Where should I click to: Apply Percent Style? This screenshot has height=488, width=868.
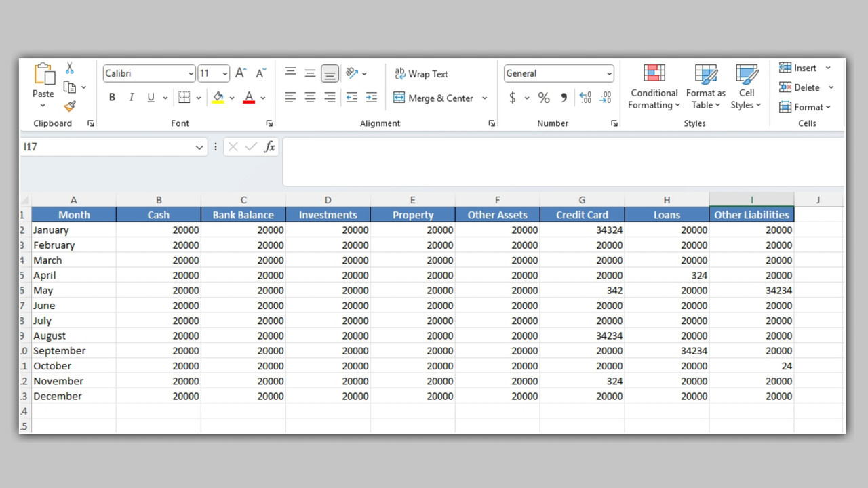tap(544, 98)
